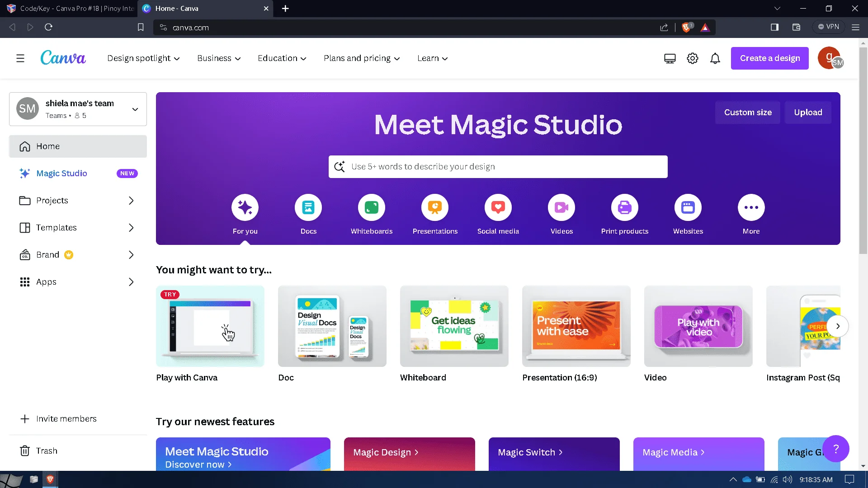
Task: Show next suggestions with carousel arrow
Action: pos(838,326)
